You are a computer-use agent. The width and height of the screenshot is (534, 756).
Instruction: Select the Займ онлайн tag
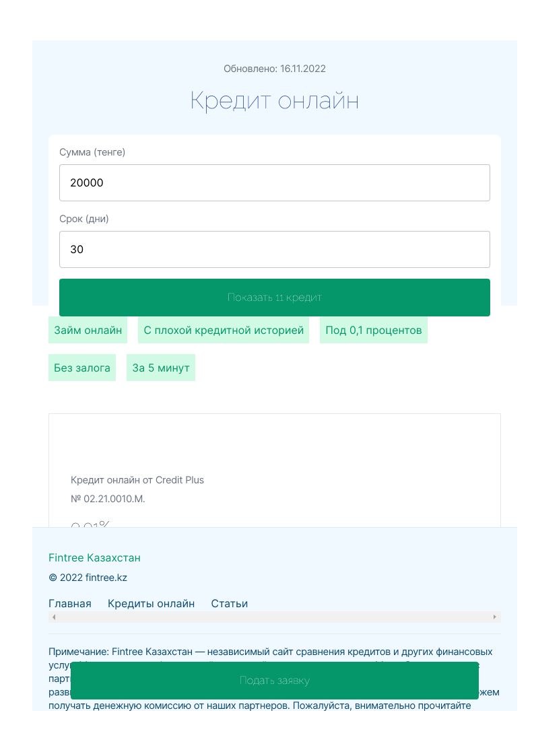point(88,331)
